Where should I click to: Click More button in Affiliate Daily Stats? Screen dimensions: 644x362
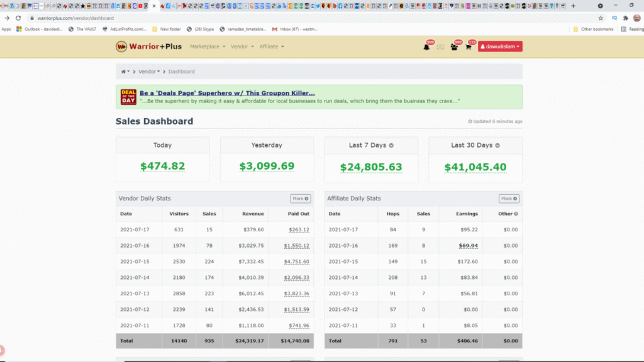[x=509, y=199]
